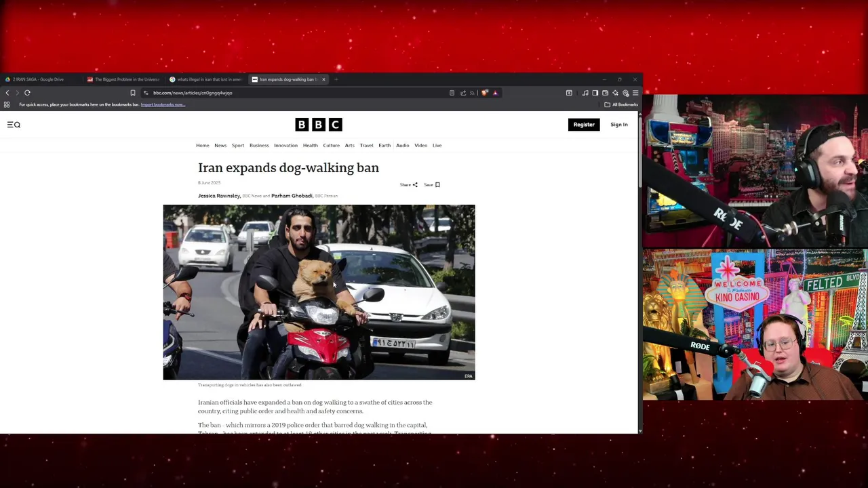Click the RSS feed icon in address bar
Image resolution: width=868 pixels, height=488 pixels.
[473, 93]
